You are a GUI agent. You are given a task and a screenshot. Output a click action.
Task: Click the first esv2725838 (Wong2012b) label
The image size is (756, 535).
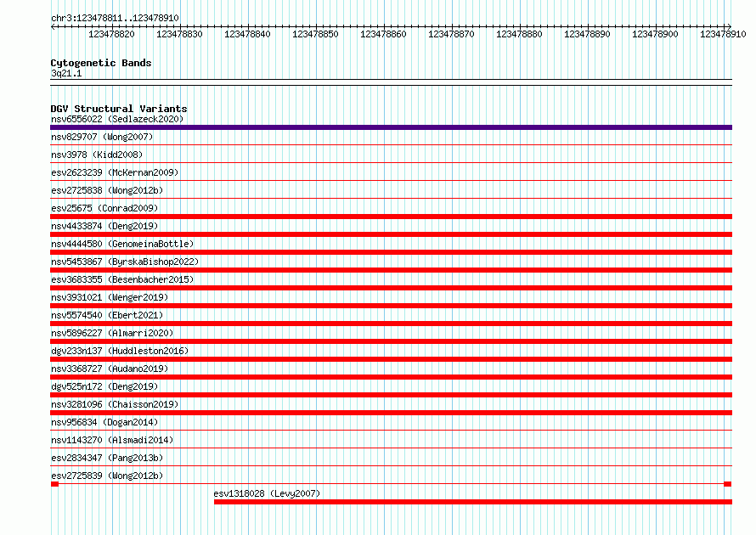pyautogui.click(x=107, y=190)
